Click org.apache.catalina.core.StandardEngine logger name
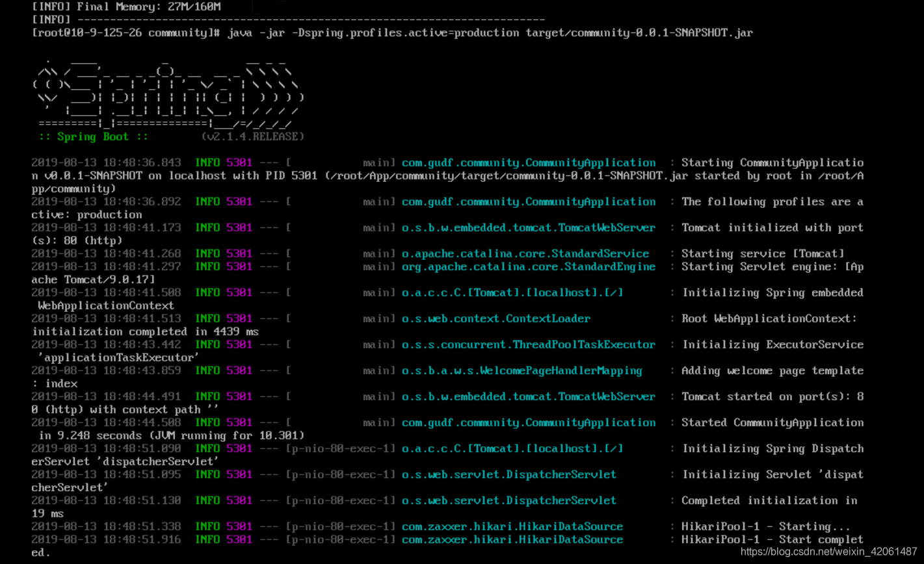 click(529, 267)
